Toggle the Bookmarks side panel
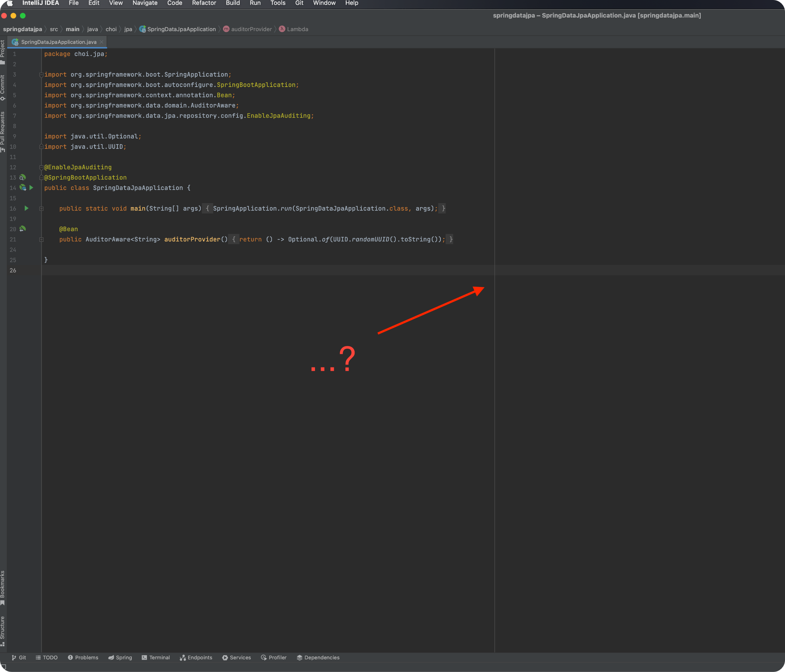The width and height of the screenshot is (785, 672). (x=3, y=587)
